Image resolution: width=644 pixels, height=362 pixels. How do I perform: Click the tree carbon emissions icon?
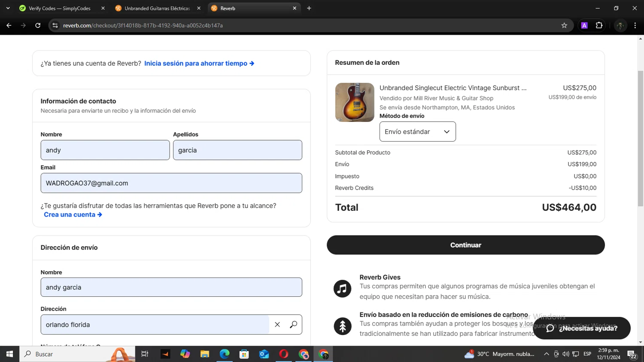click(x=343, y=326)
